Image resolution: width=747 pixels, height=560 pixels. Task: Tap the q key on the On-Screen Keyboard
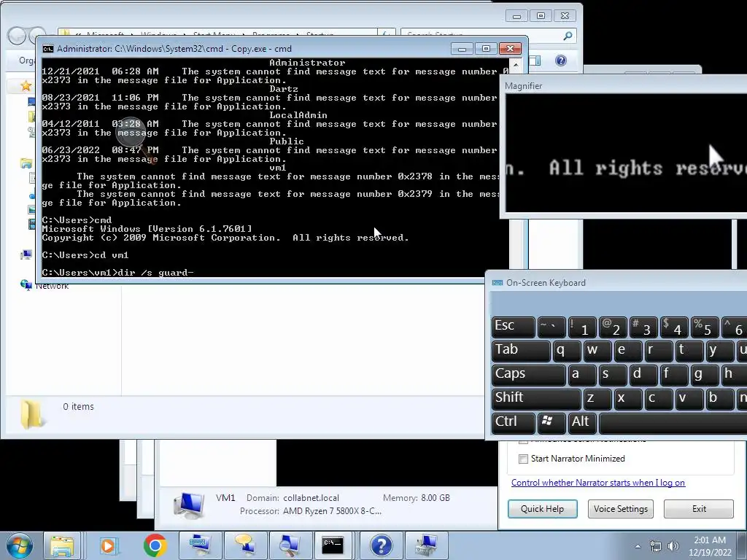566,351
